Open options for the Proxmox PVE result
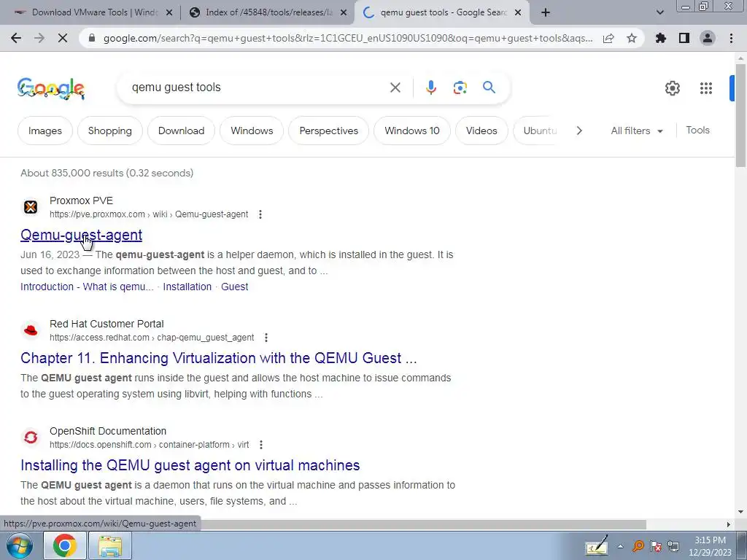Viewport: 747px width, 560px height. pyautogui.click(x=260, y=215)
